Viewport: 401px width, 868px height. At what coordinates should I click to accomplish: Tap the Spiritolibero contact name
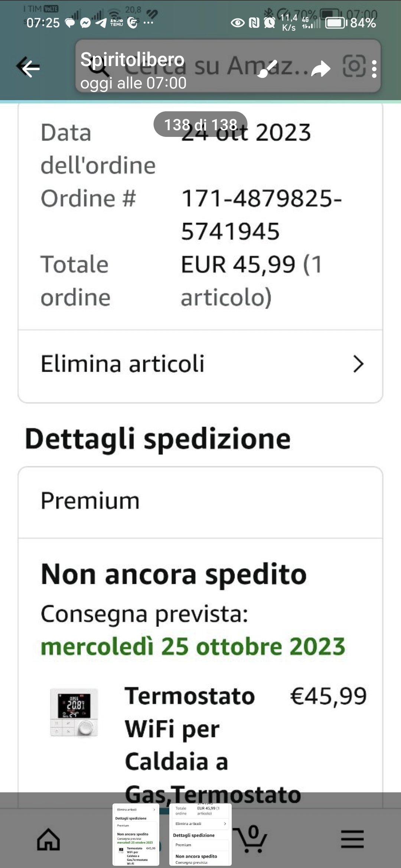pos(132,60)
